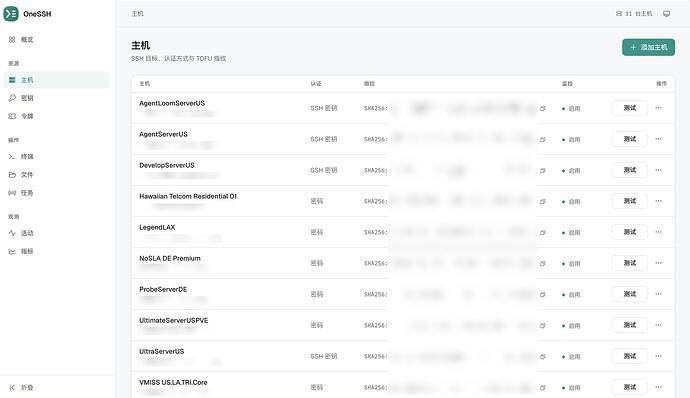The width and height of the screenshot is (690, 398).
Task: Click the OneSSH logo icon
Action: pos(11,14)
